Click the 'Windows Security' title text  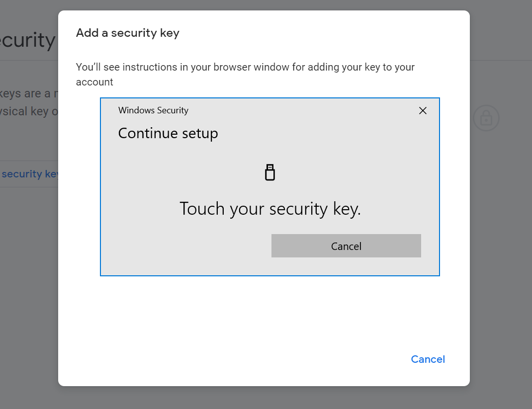153,110
